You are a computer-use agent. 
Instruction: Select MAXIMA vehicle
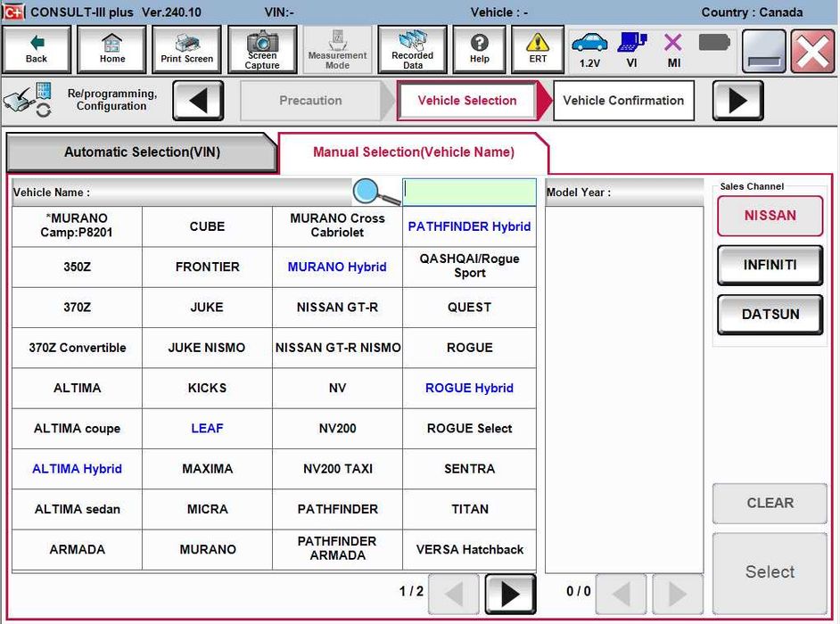207,469
